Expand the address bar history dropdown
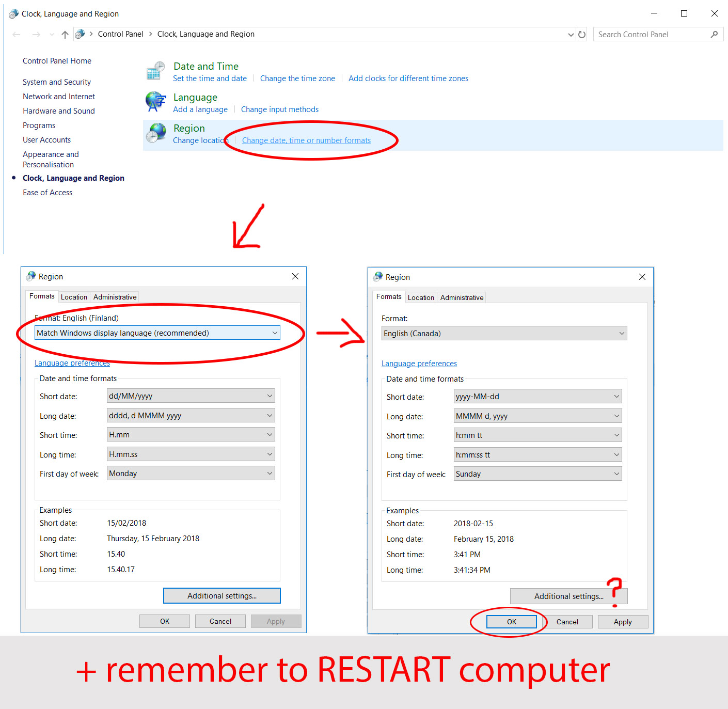Image resolution: width=728 pixels, height=709 pixels. click(x=571, y=35)
